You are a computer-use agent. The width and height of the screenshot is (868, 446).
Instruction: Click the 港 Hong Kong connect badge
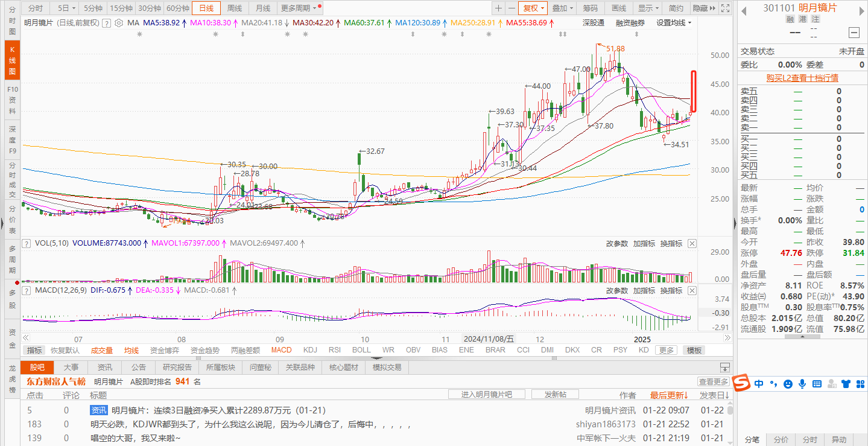802,19
